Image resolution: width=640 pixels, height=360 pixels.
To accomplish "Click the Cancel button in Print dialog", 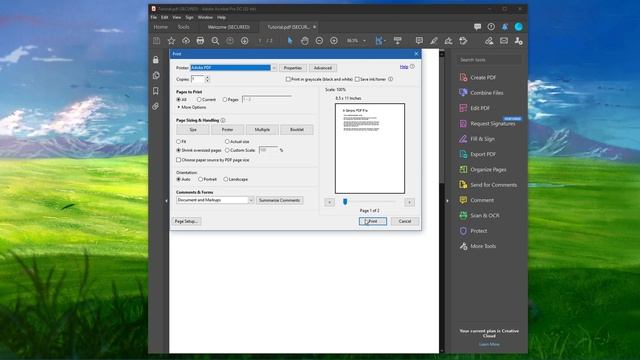I will tap(405, 221).
